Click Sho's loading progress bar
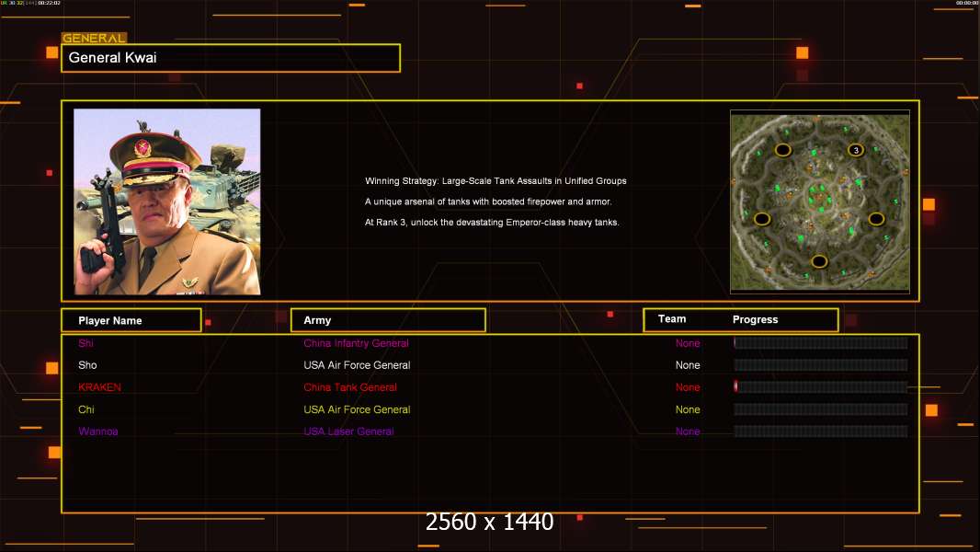The height and width of the screenshot is (552, 980). (820, 365)
